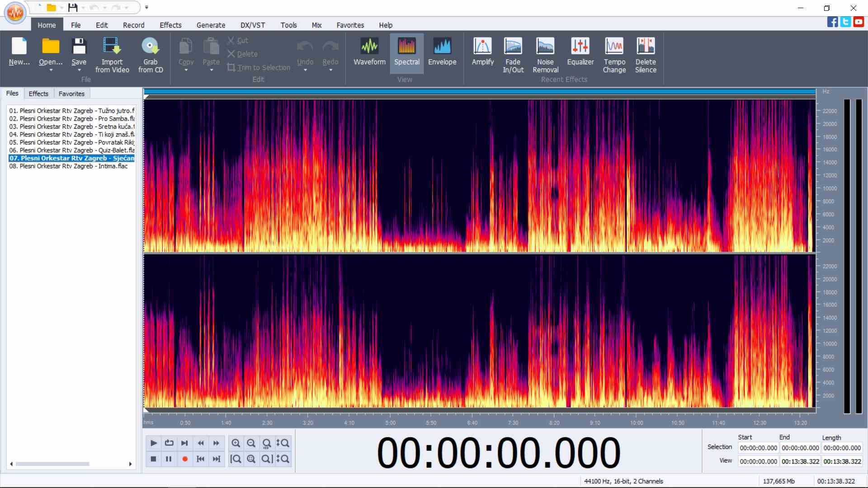Image resolution: width=868 pixels, height=488 pixels.
Task: Expand the Redo dropdown arrow in ribbon
Action: click(330, 70)
